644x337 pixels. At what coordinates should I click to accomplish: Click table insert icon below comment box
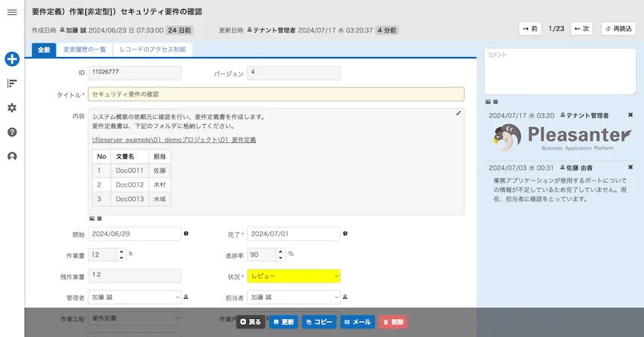(495, 102)
